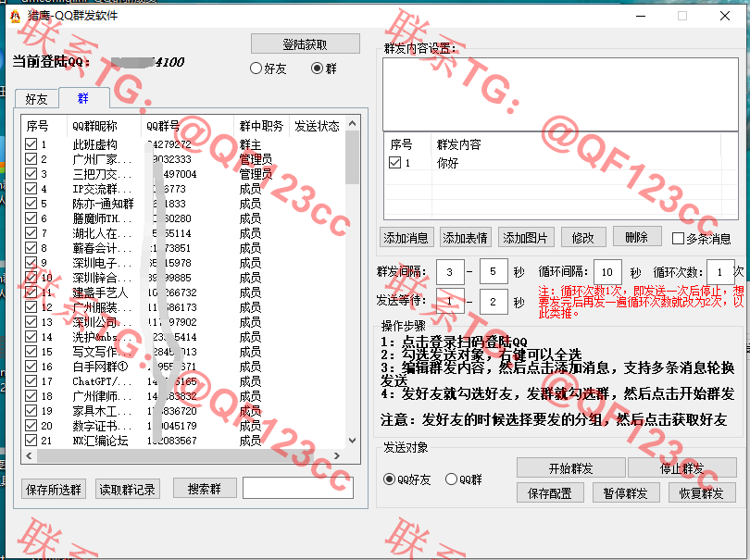Viewport: 750px width, 560px height.
Task: Toggle checkbox for row 11 建盏手艺人
Action: click(x=31, y=292)
